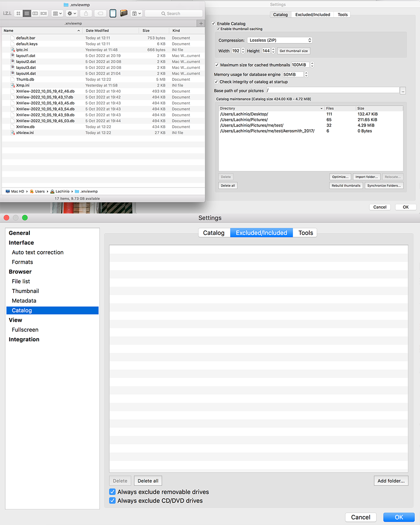Select xNview.ini file icon in Finder
This screenshot has height=525, width=420.
pos(13,133)
